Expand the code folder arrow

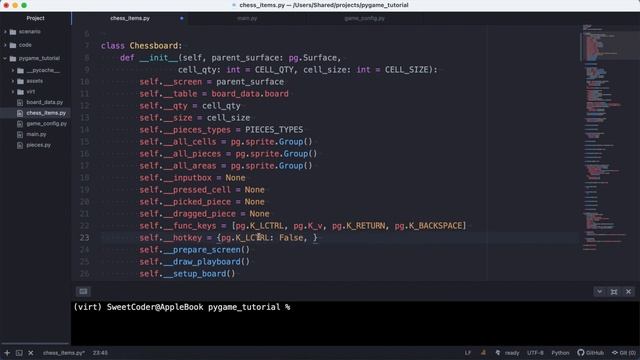click(5, 45)
